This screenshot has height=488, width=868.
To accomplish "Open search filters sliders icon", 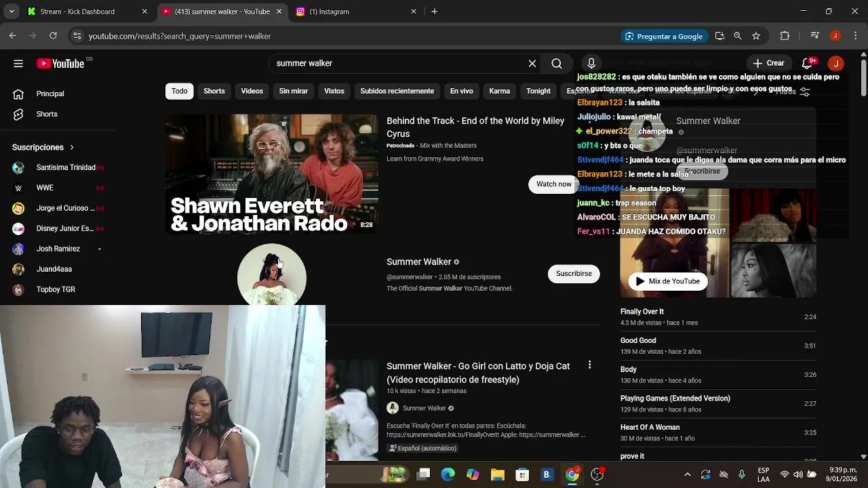I will (x=805, y=91).
